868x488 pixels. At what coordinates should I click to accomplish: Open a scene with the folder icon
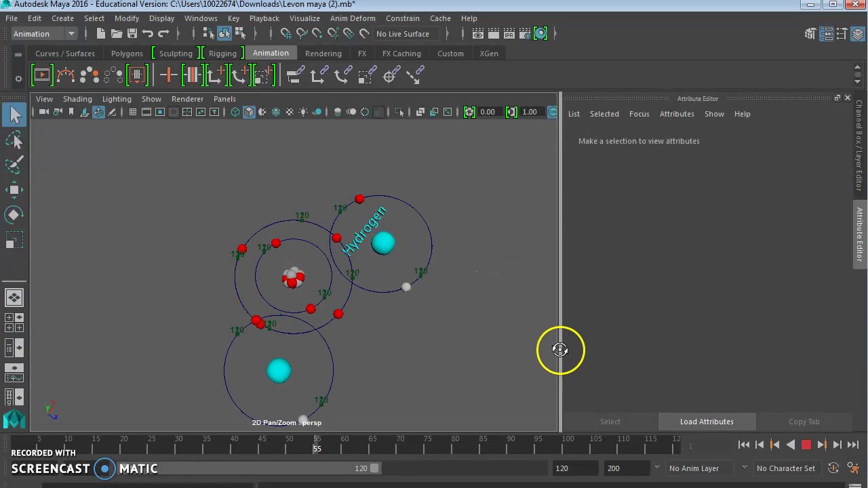point(117,34)
